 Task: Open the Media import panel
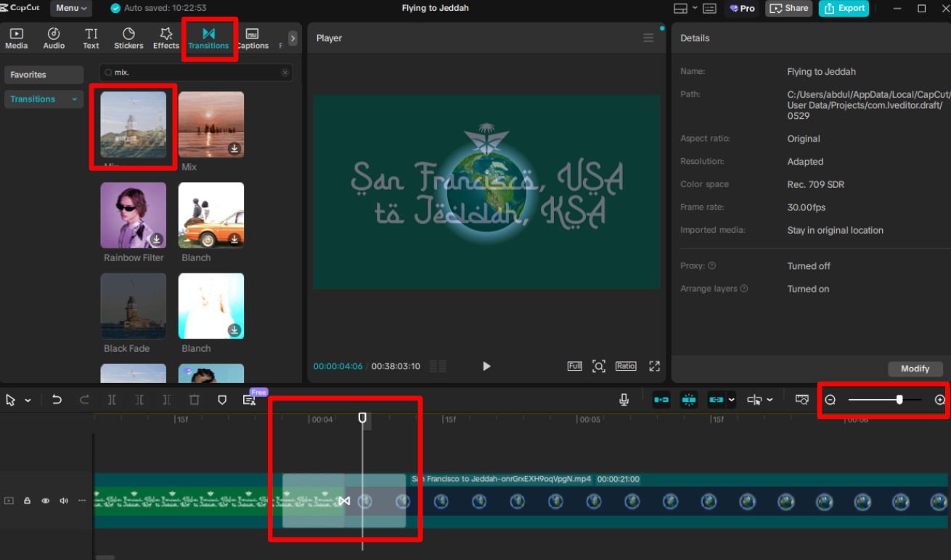click(16, 38)
